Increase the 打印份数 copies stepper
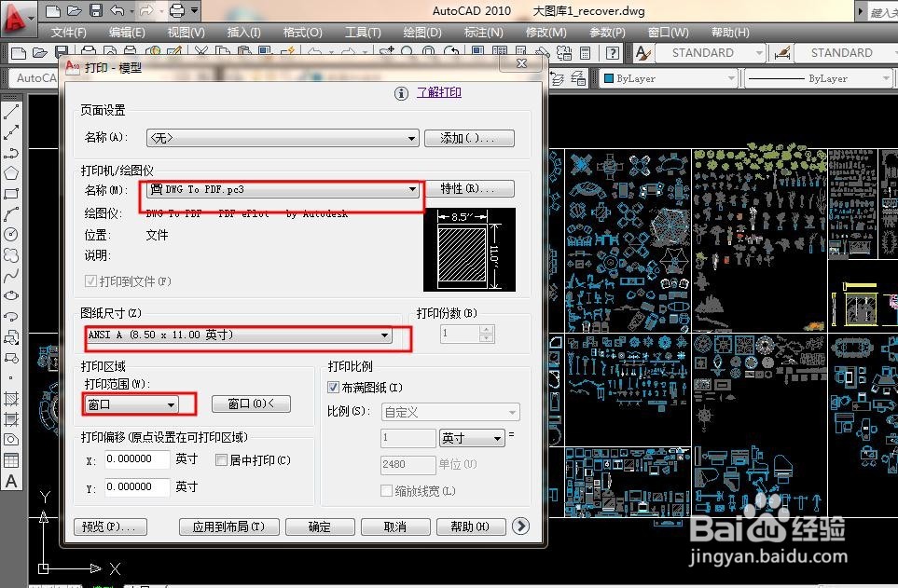The image size is (898, 588). pyautogui.click(x=486, y=330)
